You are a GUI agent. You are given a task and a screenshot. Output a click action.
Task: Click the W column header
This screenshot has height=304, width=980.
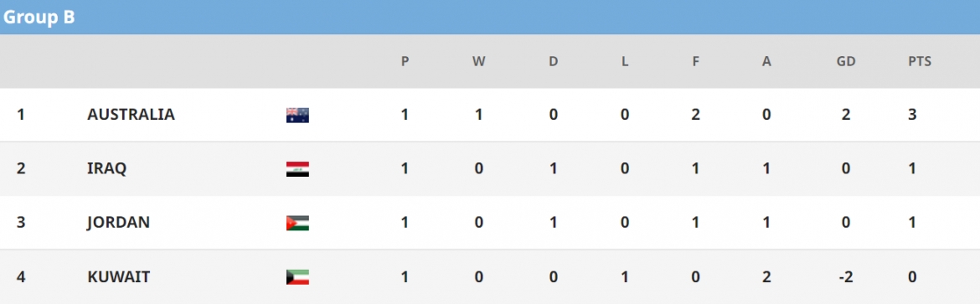pyautogui.click(x=479, y=62)
